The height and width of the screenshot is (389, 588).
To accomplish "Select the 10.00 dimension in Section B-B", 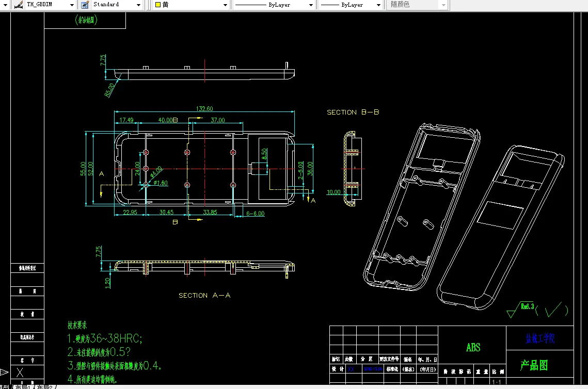I will pyautogui.click(x=333, y=192).
